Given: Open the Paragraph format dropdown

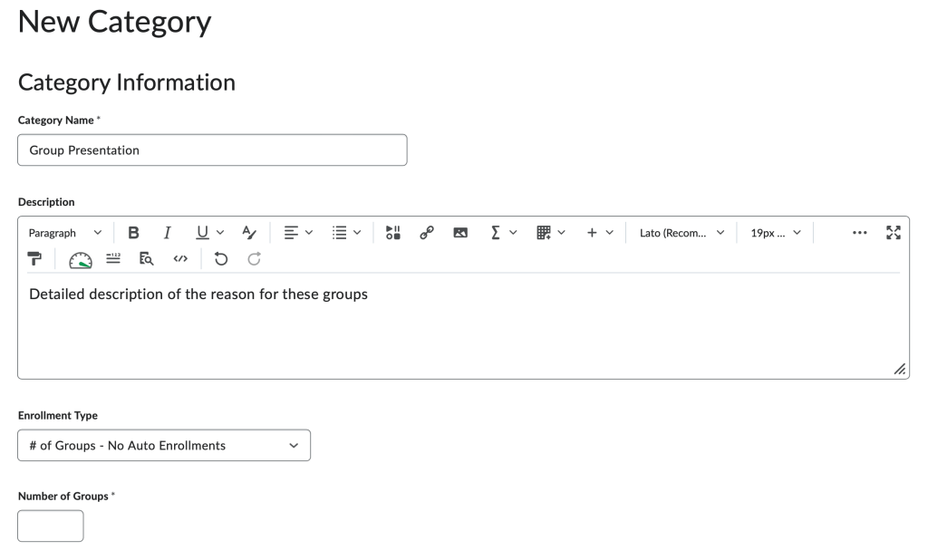Looking at the screenshot, I should pyautogui.click(x=63, y=232).
